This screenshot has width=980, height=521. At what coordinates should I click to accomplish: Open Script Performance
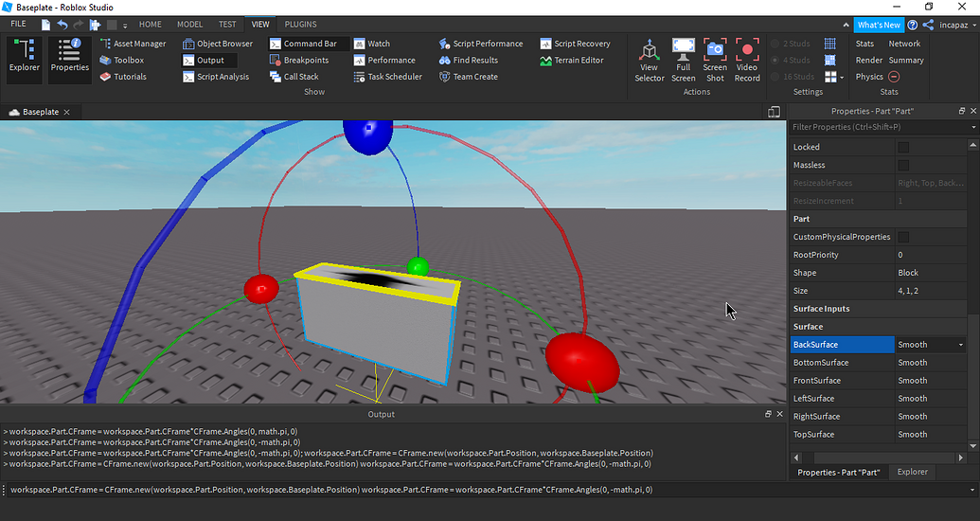(x=481, y=44)
